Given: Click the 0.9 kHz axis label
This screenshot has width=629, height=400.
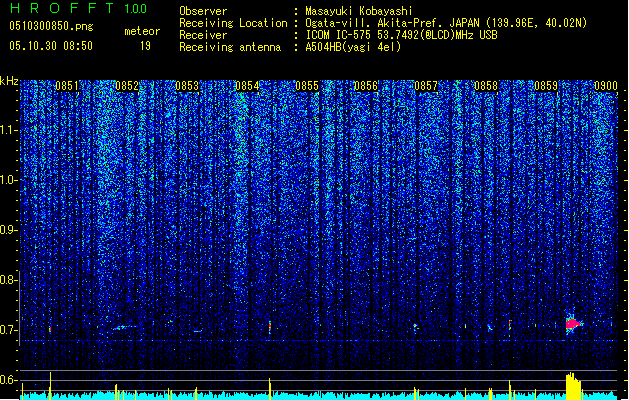Looking at the screenshot, I should point(9,230).
